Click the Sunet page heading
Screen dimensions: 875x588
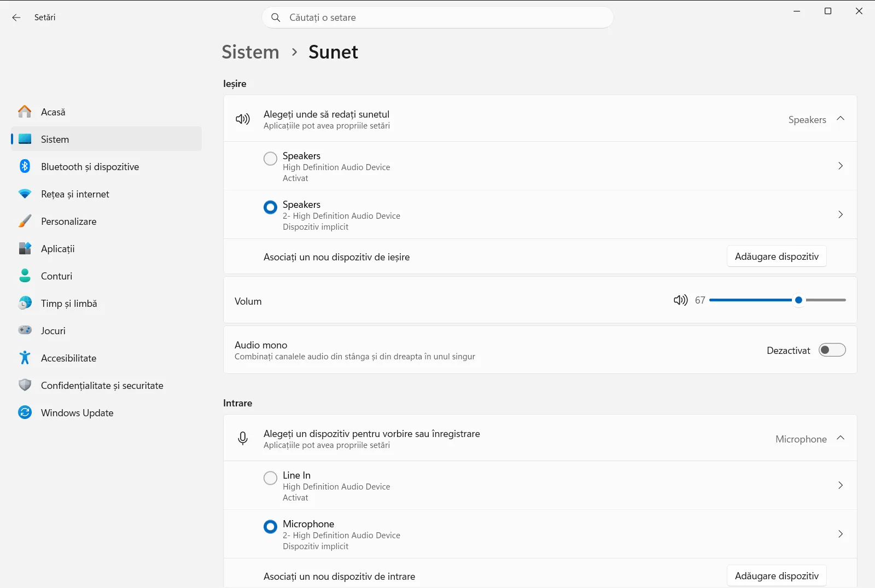[x=333, y=52]
